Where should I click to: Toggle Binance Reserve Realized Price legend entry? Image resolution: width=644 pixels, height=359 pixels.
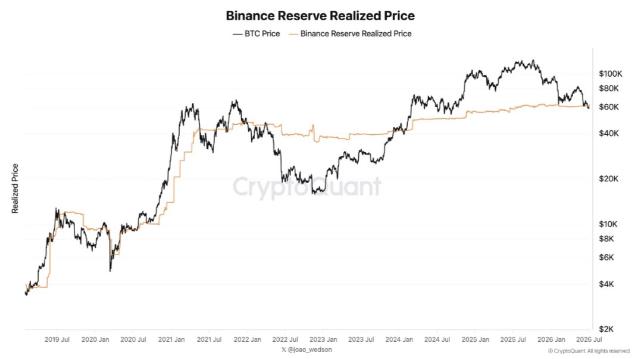click(350, 34)
